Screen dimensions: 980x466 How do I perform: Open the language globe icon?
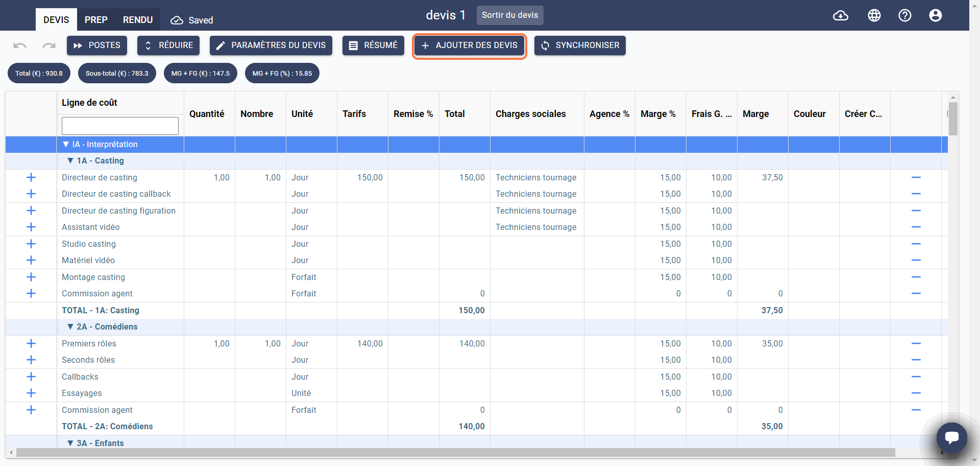[874, 15]
